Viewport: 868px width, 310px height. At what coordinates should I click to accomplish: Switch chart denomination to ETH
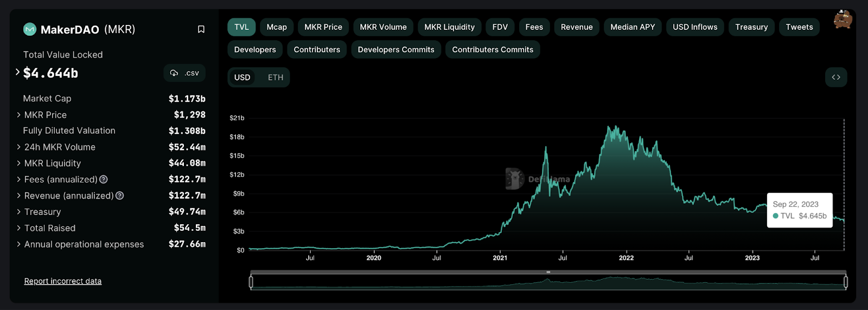(x=276, y=77)
